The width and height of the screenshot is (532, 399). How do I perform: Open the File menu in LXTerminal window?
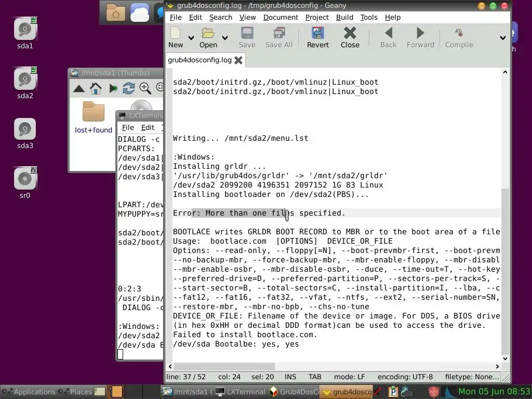click(128, 128)
